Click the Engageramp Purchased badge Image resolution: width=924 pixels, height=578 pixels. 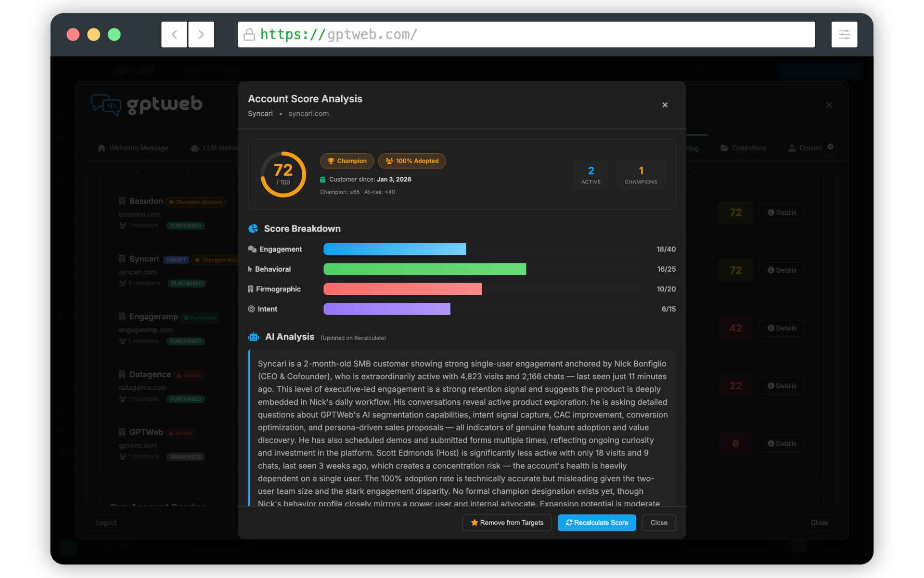[x=200, y=317]
